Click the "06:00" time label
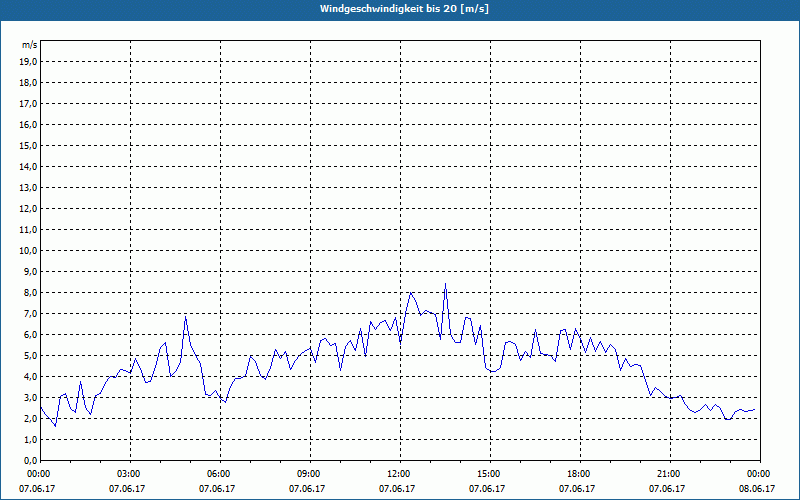This screenshot has height=500, width=800. pyautogui.click(x=220, y=474)
